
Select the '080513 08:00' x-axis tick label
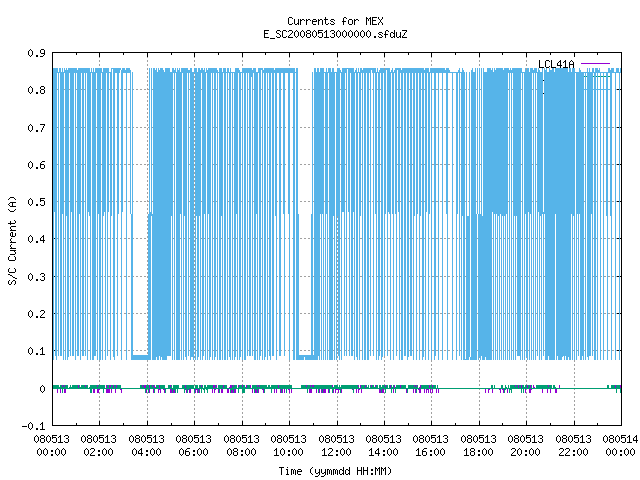[x=241, y=446]
